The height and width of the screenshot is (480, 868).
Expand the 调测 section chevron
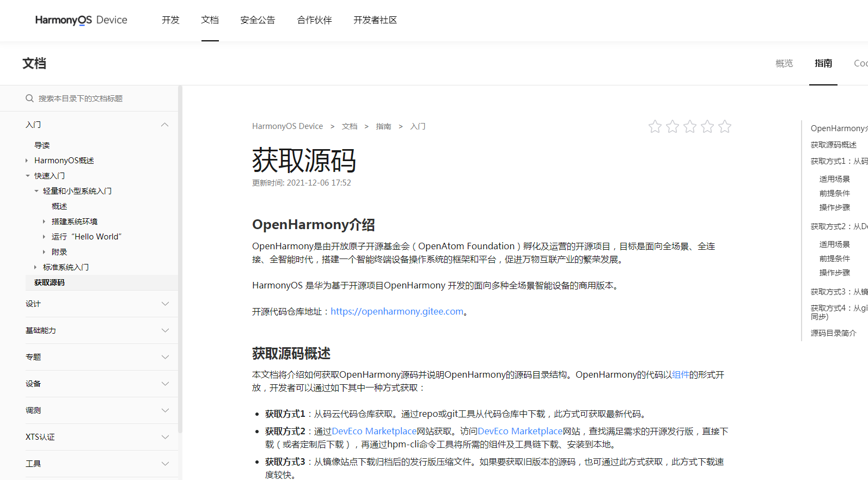coord(165,410)
